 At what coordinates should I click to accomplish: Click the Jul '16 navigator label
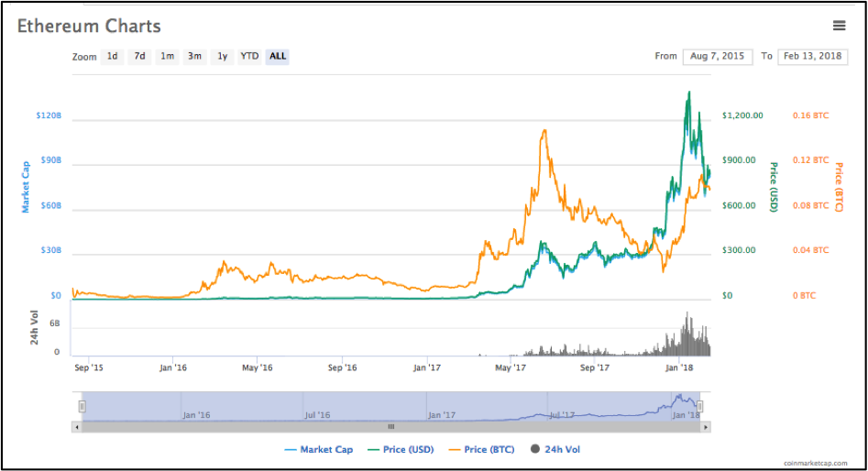(318, 415)
